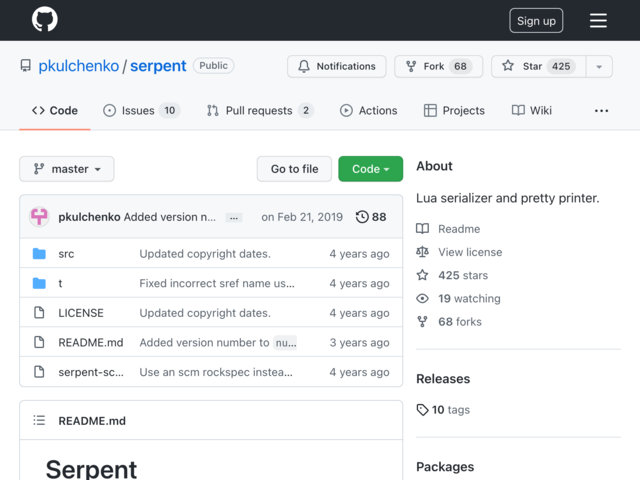The image size is (640, 480).
Task: Switch to the Pull requests tab
Action: [260, 111]
